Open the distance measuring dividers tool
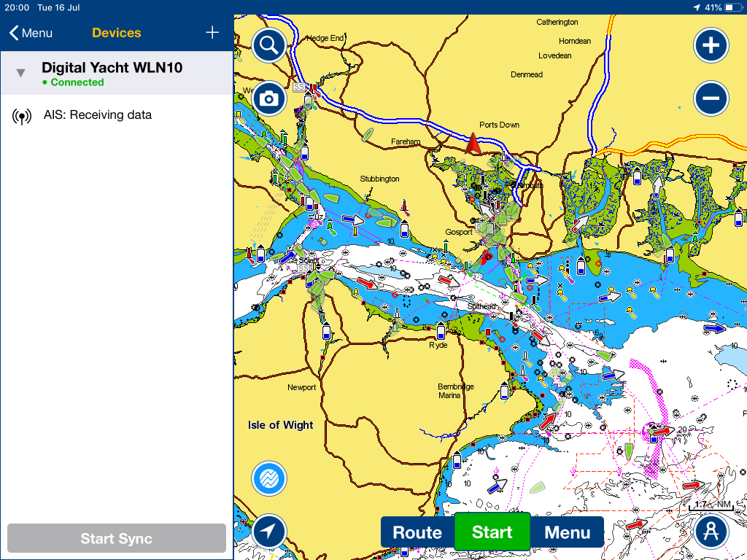 tap(711, 531)
